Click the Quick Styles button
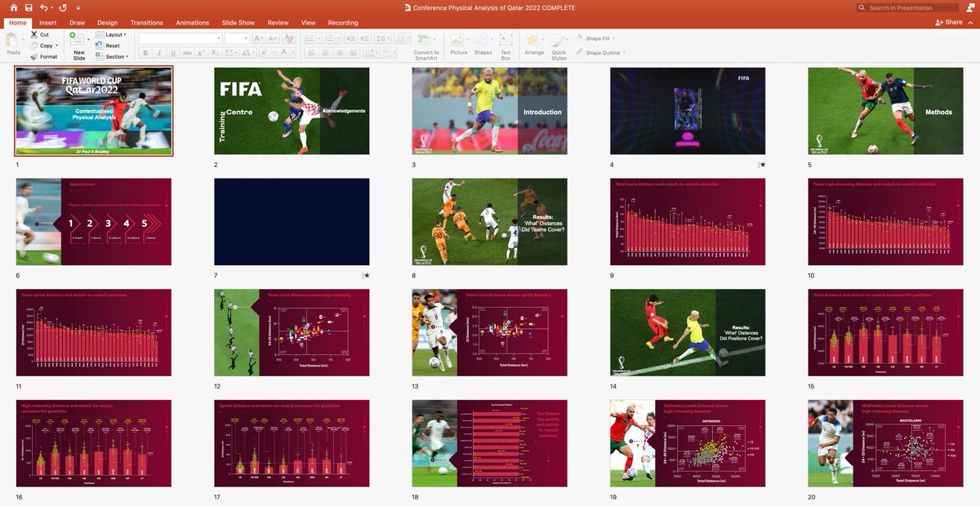The width and height of the screenshot is (980, 506). point(559,47)
